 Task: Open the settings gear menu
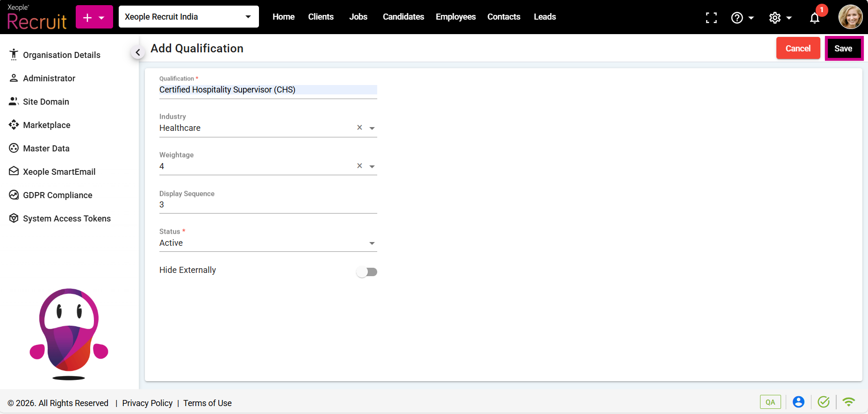coord(780,18)
